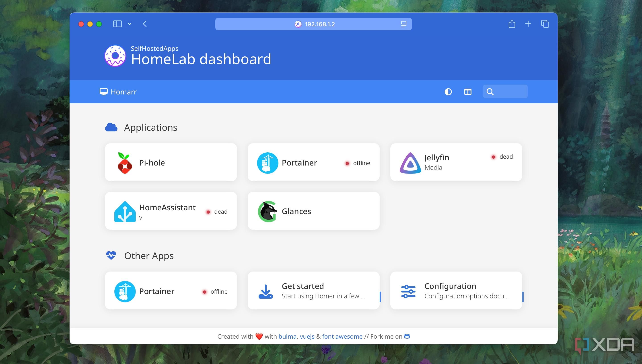Follow the vuejs footer link
Viewport: 642px width, 364px height.
coord(307,337)
